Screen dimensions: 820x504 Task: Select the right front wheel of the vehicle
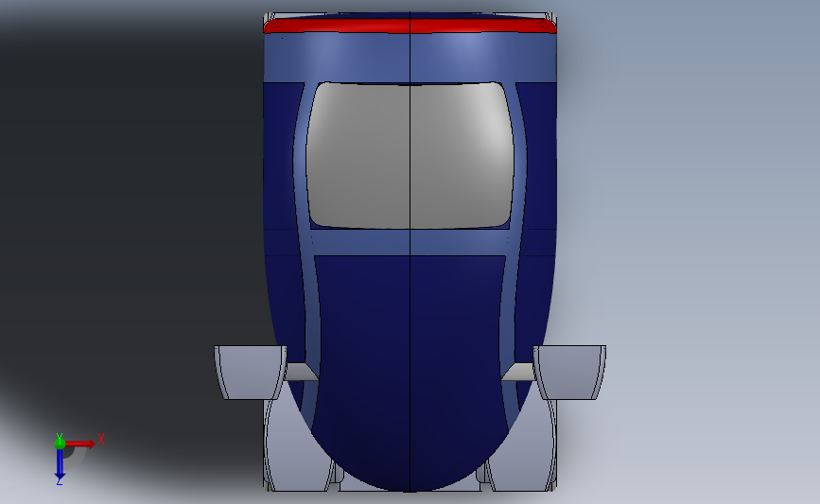click(521, 447)
